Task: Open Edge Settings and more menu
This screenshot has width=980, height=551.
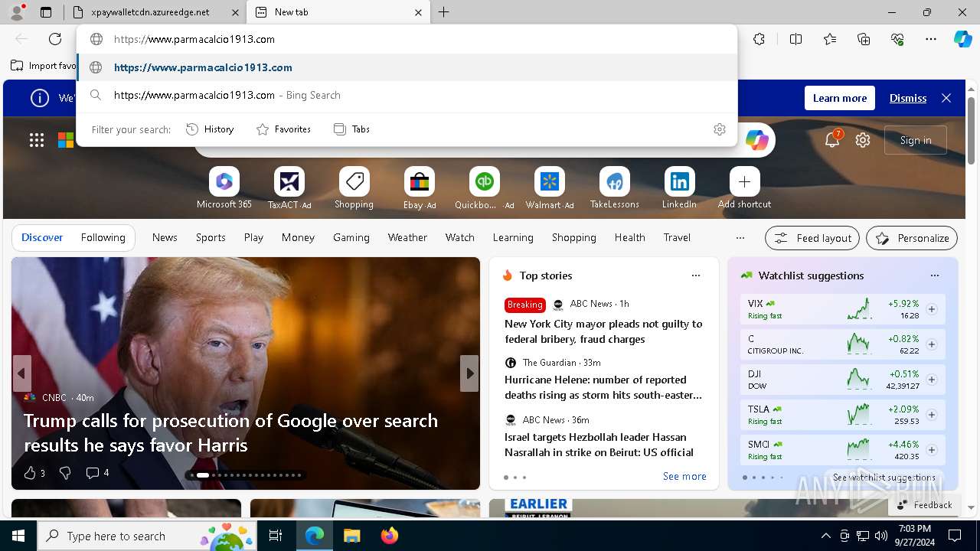Action: point(931,39)
